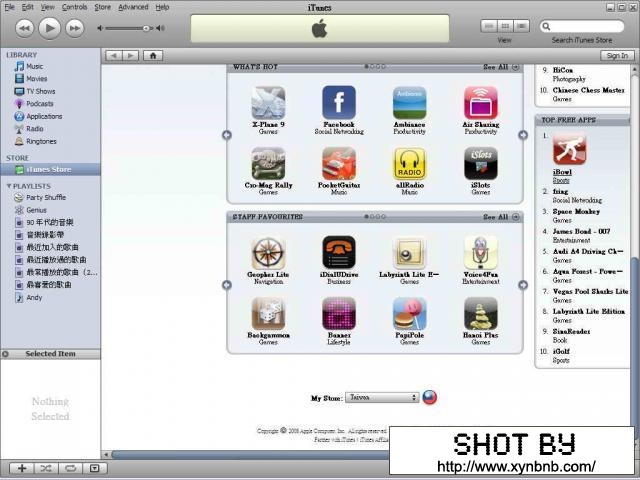
Task: Open the Controls menu
Action: (74, 7)
